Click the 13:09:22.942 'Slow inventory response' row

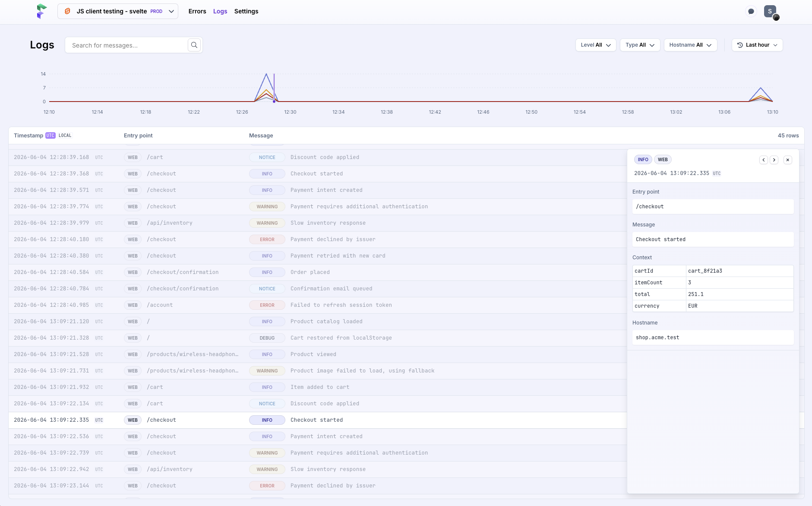(x=317, y=469)
